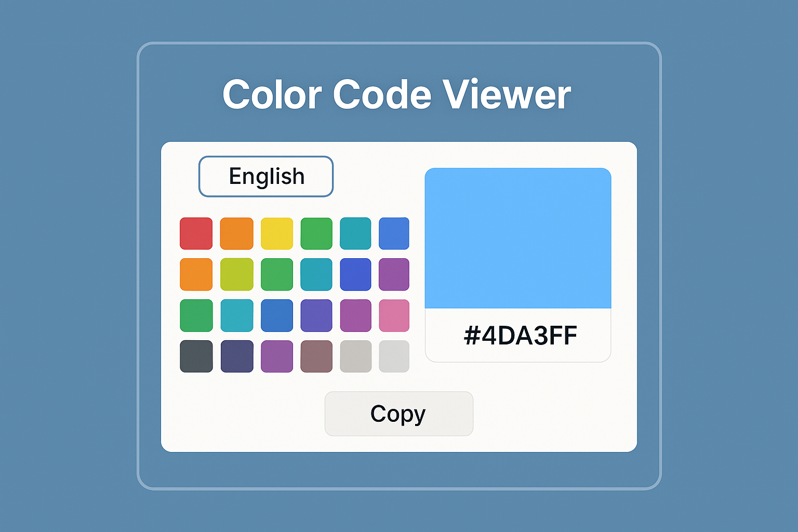Select the mauve swatch in the bottom row
798x532 pixels.
[316, 356]
